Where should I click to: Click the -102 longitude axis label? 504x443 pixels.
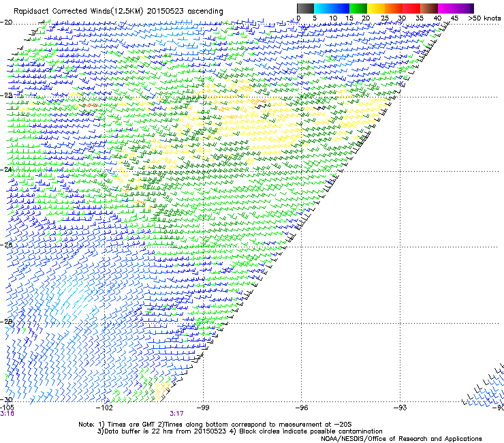105,408
